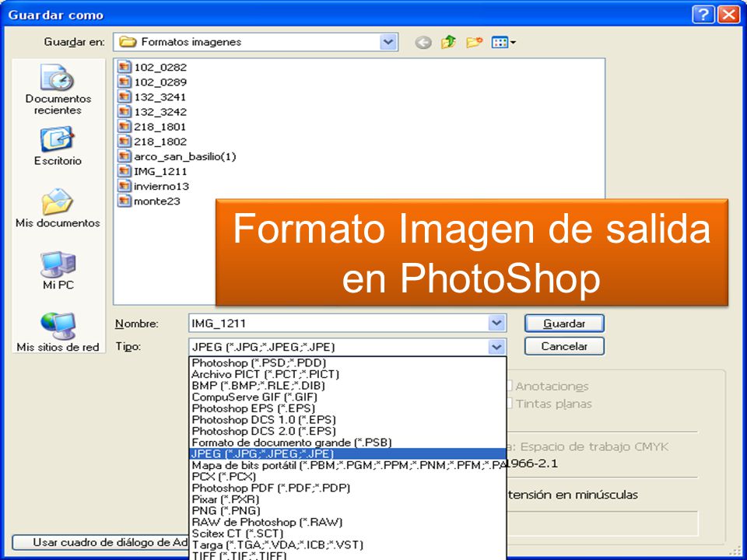Image resolution: width=747 pixels, height=560 pixels.
Task: Choose Scitex CT (*.SCT) format
Action: click(x=348, y=534)
